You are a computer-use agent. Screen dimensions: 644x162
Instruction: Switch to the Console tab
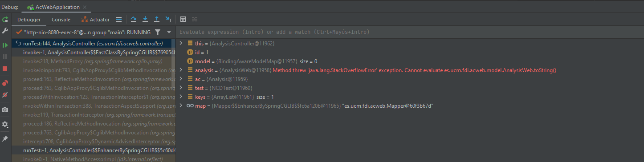61,20
